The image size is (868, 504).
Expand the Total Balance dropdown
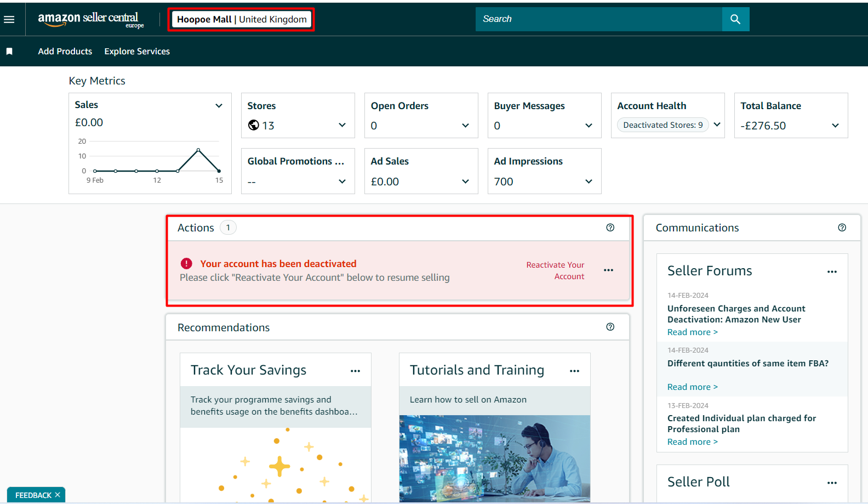pyautogui.click(x=835, y=126)
